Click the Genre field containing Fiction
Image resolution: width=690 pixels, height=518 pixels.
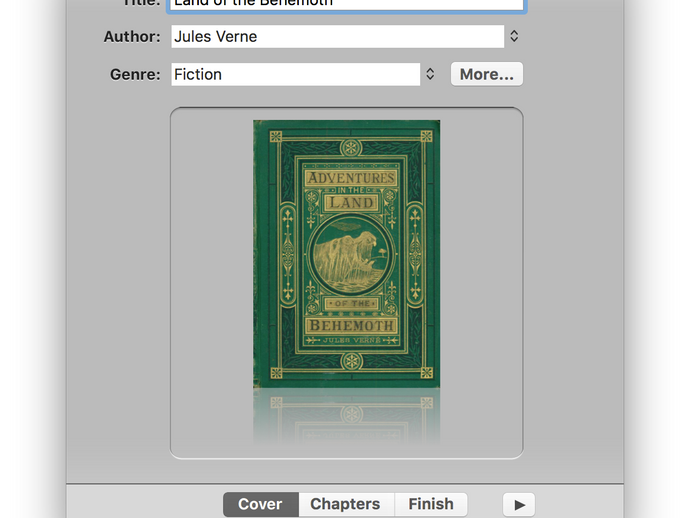click(x=296, y=74)
